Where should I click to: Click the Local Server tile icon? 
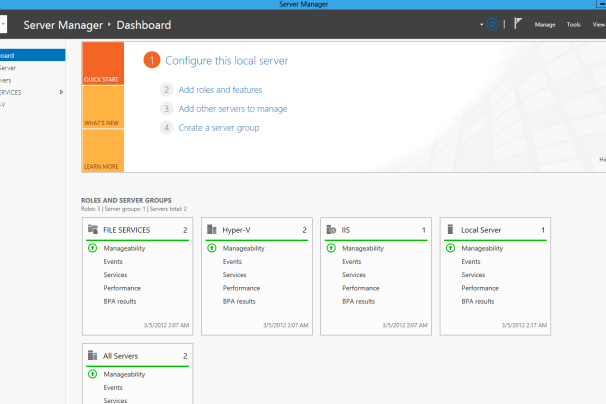click(450, 229)
